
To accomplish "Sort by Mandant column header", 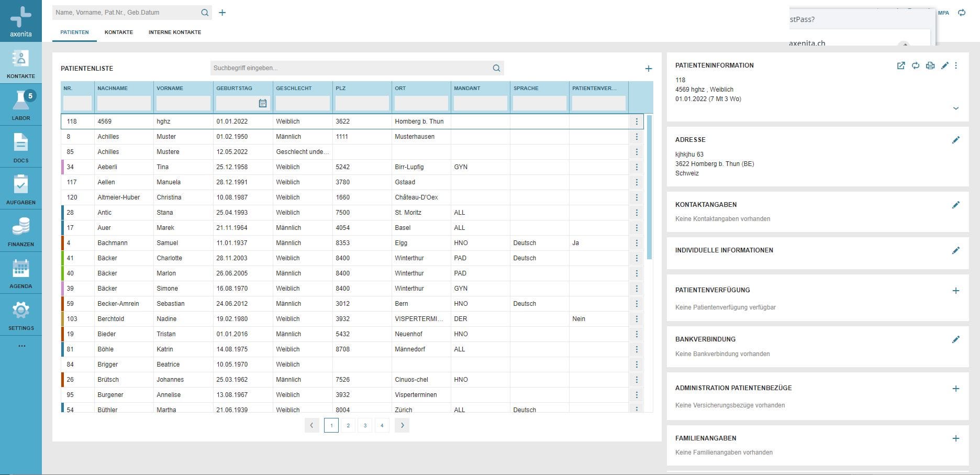I will pos(467,89).
